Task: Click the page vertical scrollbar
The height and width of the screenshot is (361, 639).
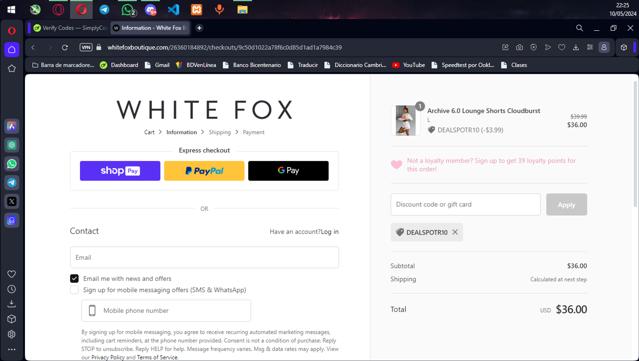Action: pyautogui.click(x=635, y=143)
